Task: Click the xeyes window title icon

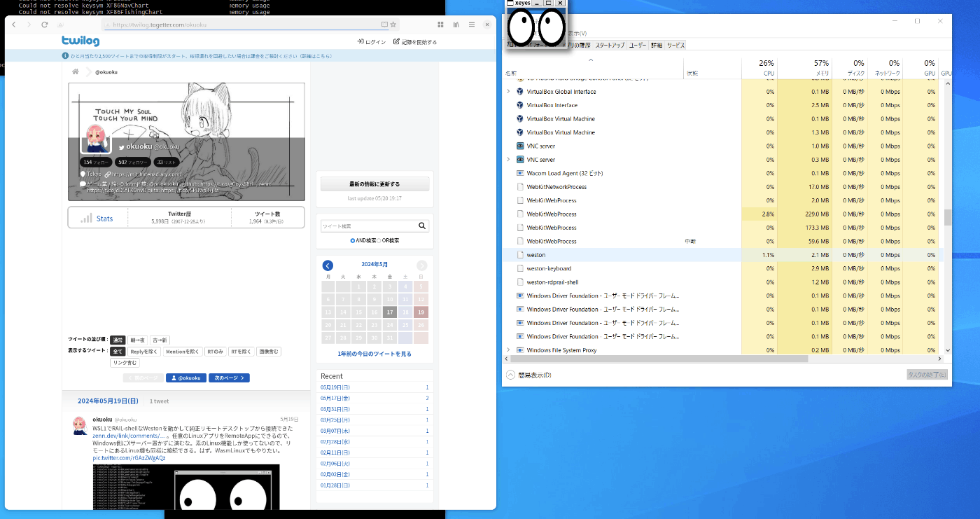Action: tap(510, 4)
